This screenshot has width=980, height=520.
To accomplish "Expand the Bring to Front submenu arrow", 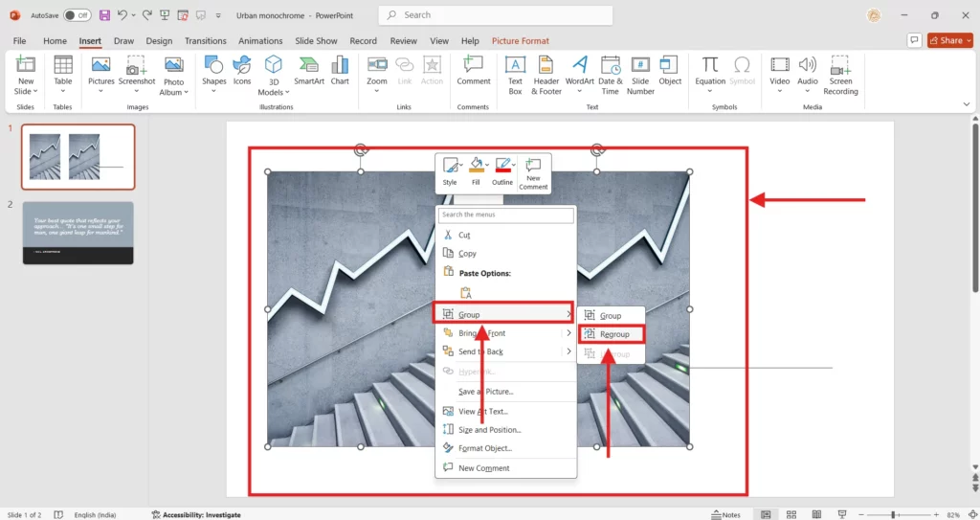I will point(568,333).
